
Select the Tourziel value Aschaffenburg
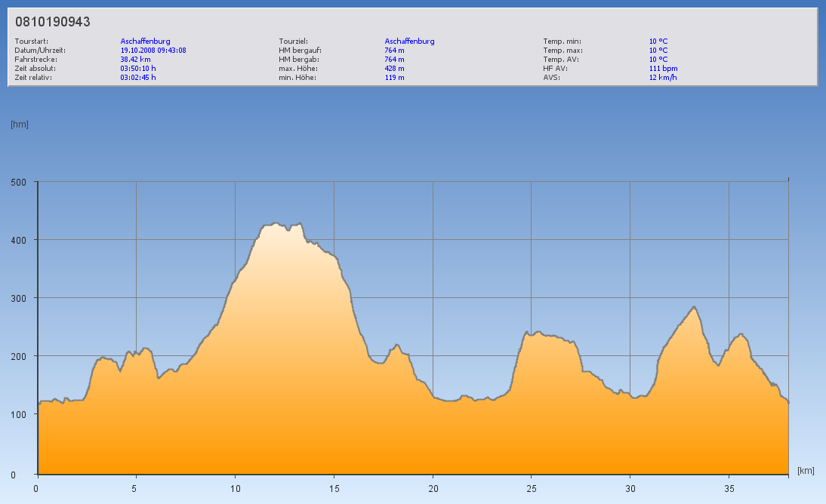pos(409,41)
